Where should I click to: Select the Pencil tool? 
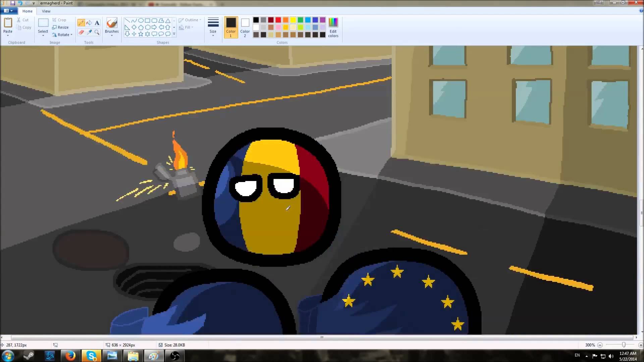coord(81,23)
